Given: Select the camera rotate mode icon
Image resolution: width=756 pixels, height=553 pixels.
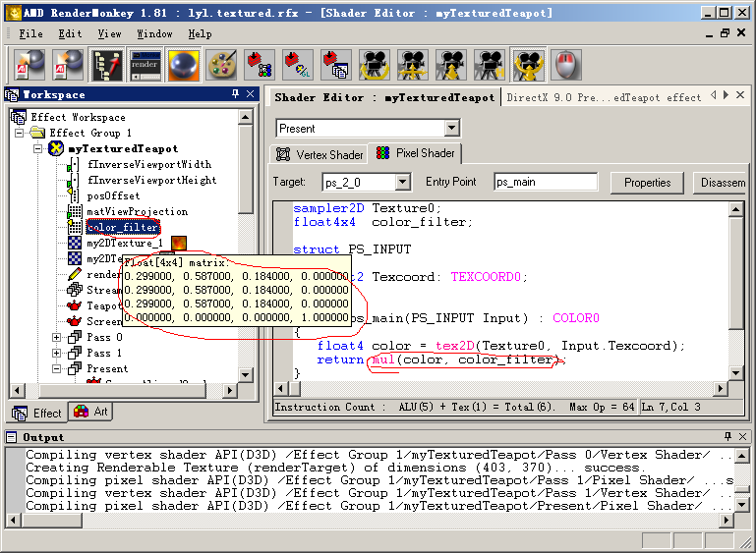Looking at the screenshot, I should (375, 65).
